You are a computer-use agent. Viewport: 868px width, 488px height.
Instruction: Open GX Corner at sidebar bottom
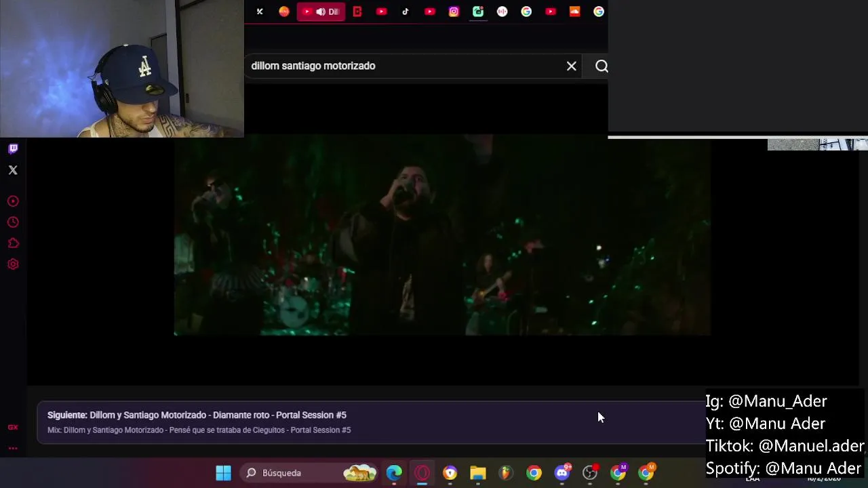pyautogui.click(x=13, y=427)
